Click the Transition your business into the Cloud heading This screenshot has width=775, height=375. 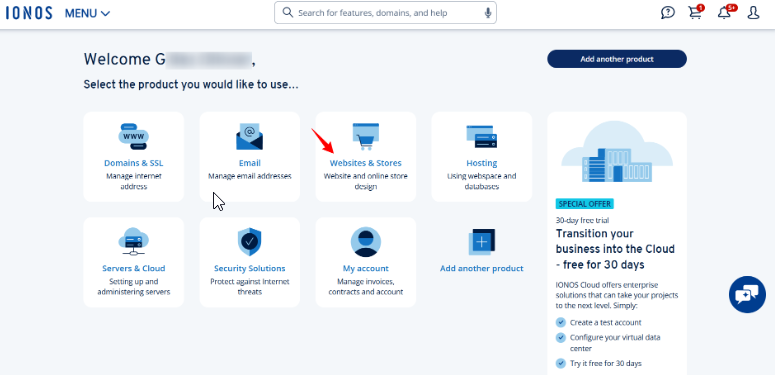coord(615,249)
